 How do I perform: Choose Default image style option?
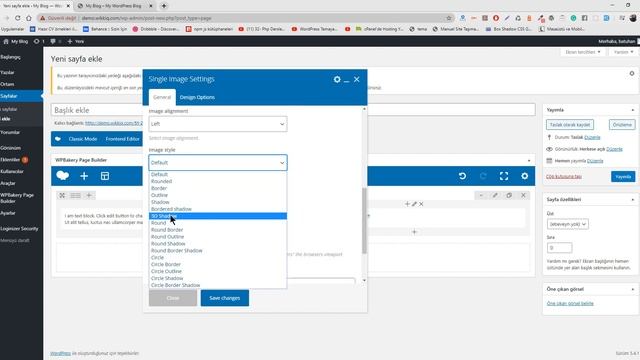(218, 174)
